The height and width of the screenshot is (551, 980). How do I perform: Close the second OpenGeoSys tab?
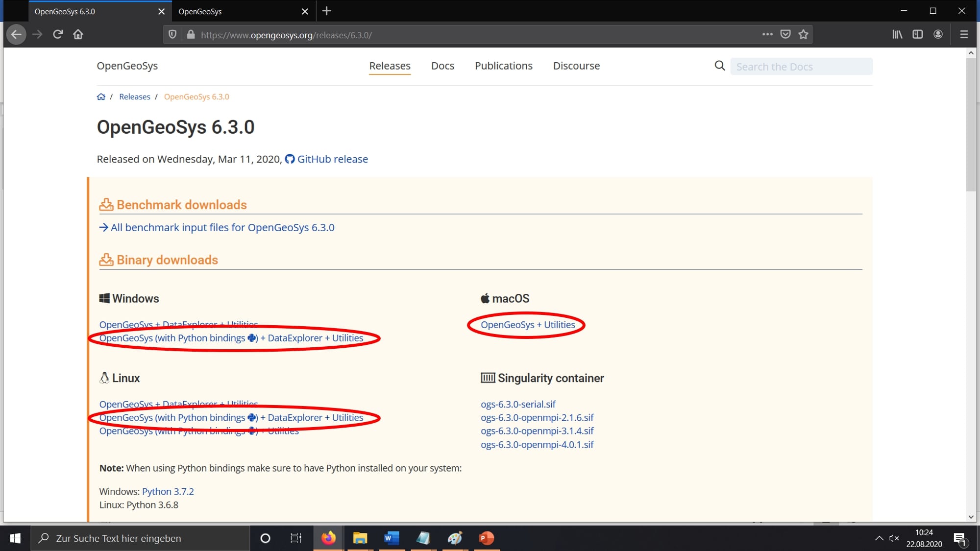305,11
